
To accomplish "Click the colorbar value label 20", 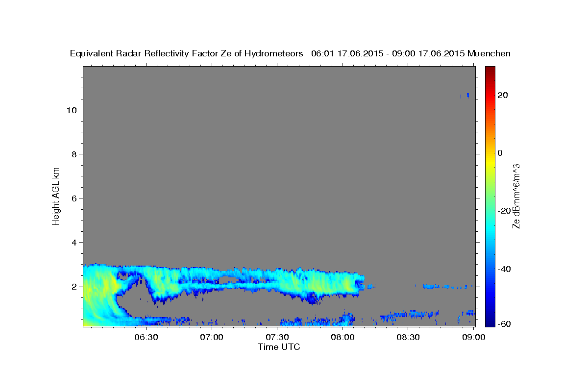I will [502, 95].
